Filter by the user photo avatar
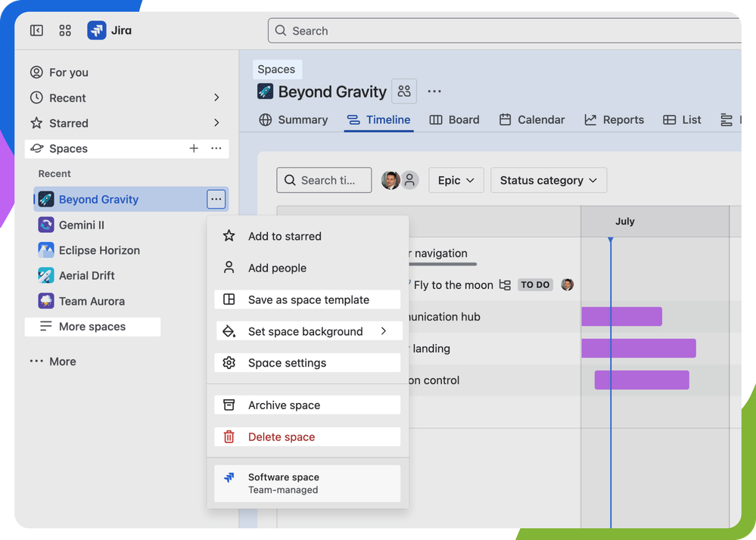The image size is (756, 540). (390, 180)
